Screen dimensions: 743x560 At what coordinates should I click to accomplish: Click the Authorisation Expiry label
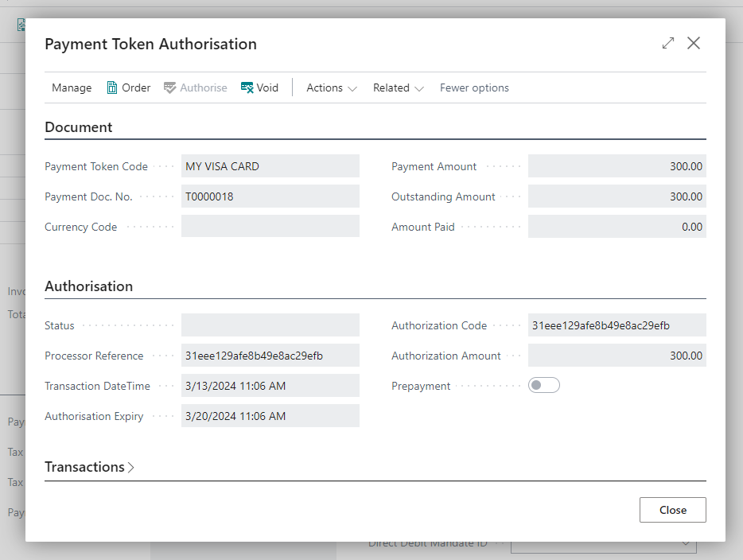click(94, 417)
